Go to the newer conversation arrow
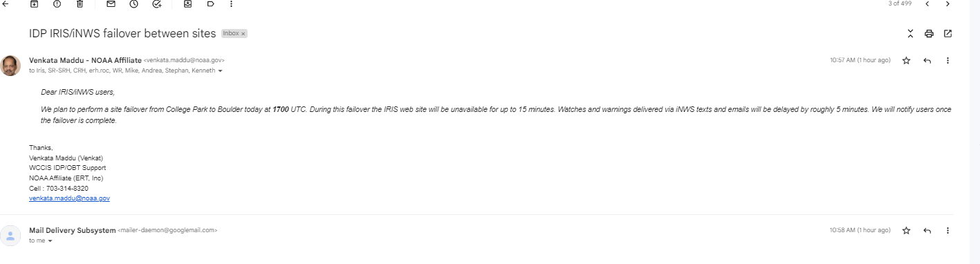980x264 pixels. point(927,3)
